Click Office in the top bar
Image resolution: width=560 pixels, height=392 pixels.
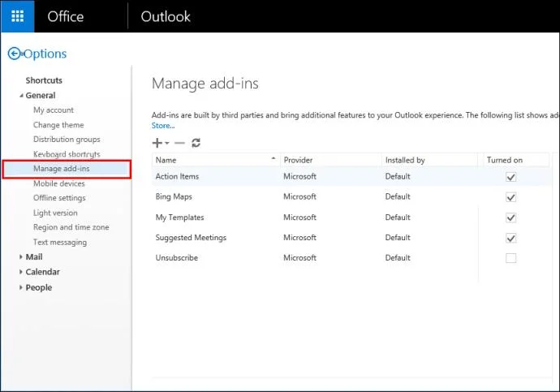(66, 16)
